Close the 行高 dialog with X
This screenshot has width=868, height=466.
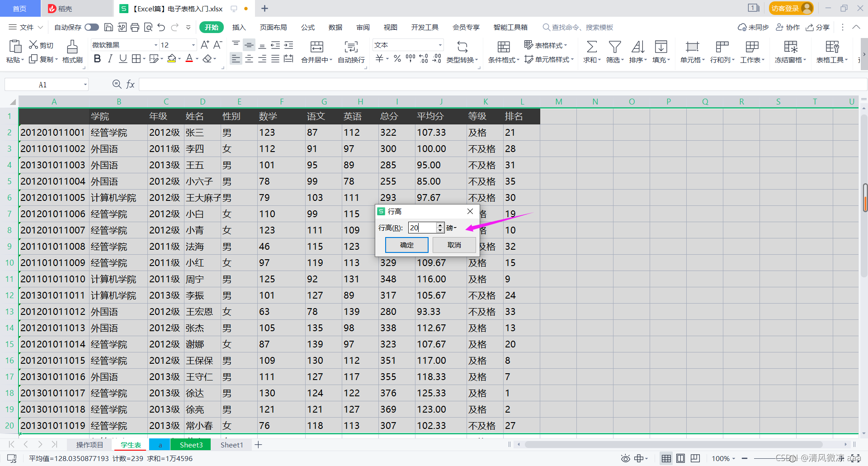pyautogui.click(x=470, y=211)
